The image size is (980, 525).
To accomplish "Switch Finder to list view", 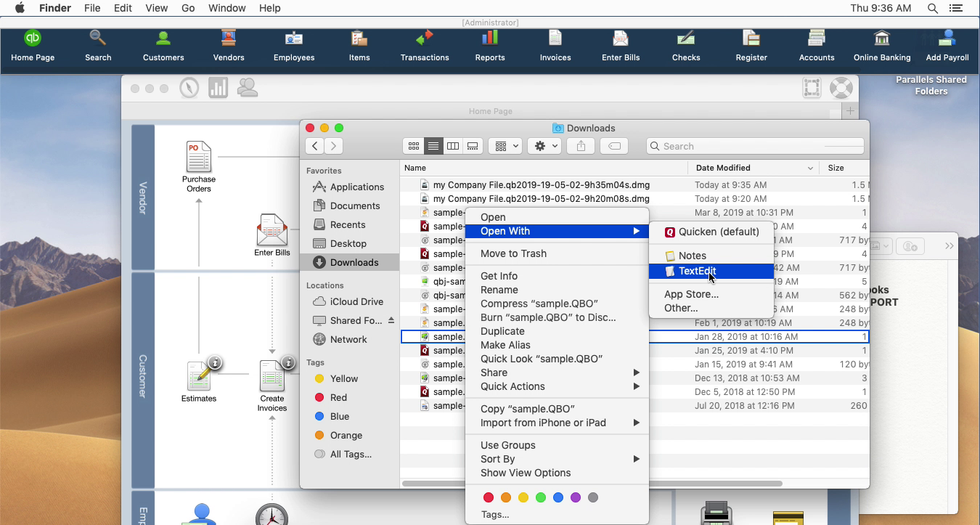I will 433,146.
